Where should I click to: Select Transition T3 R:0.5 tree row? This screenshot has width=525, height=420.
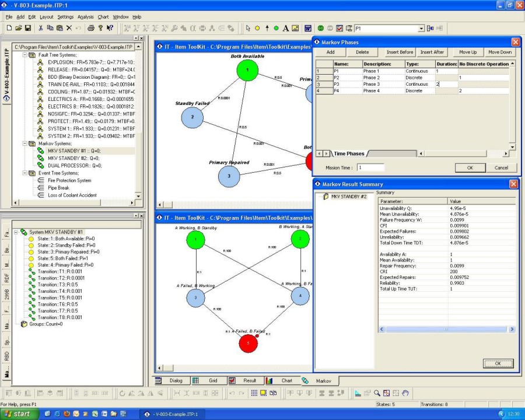click(x=58, y=284)
